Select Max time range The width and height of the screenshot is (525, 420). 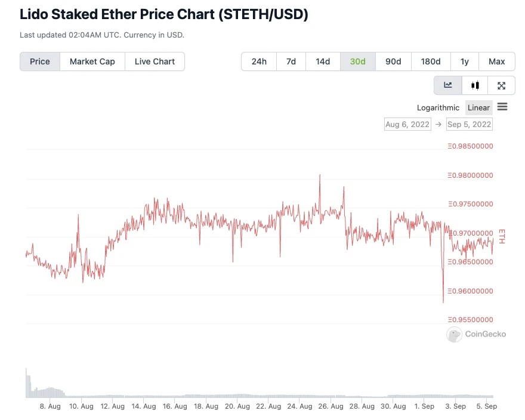pyautogui.click(x=496, y=61)
